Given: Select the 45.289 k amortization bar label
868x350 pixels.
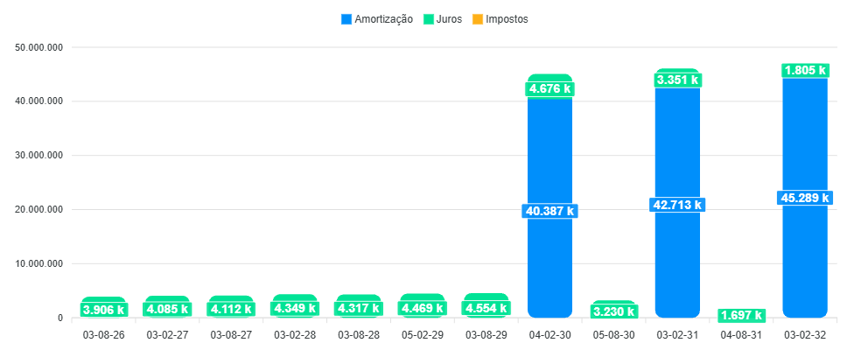Looking at the screenshot, I should coord(805,198).
